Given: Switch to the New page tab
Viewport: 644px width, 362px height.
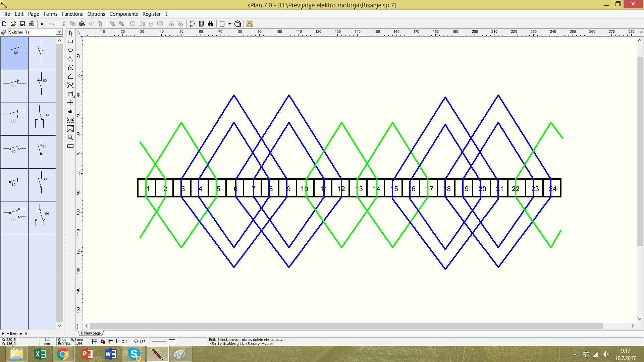Looking at the screenshot, I should (x=91, y=333).
